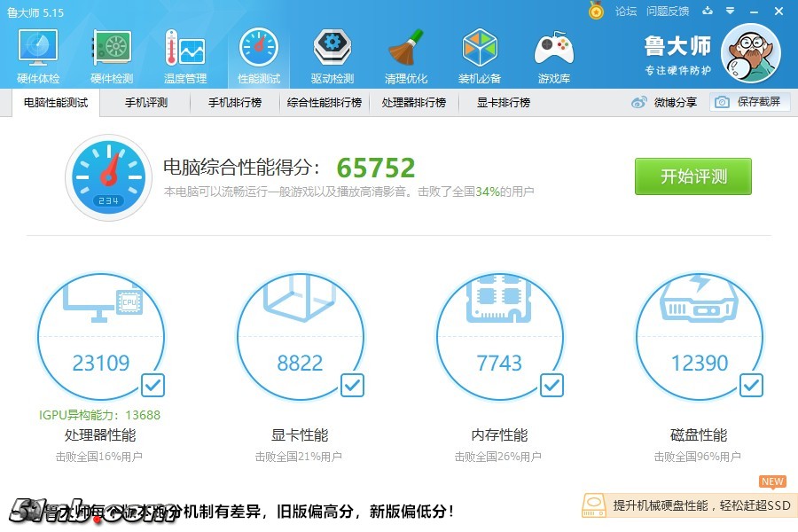Viewport: 798px width, 532px height.
Task: Open the 装机必备 essential software icon
Action: click(x=480, y=55)
